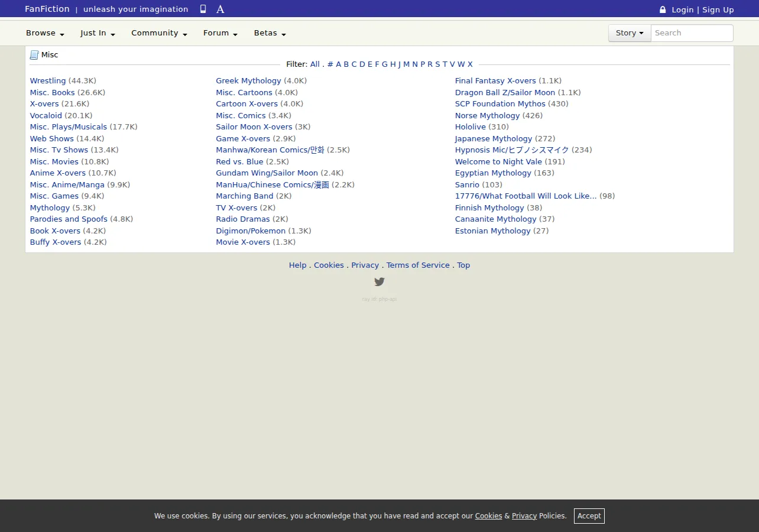Open Cookies policy in cookie banner
Viewport: 759px width, 532px height.
click(x=489, y=516)
